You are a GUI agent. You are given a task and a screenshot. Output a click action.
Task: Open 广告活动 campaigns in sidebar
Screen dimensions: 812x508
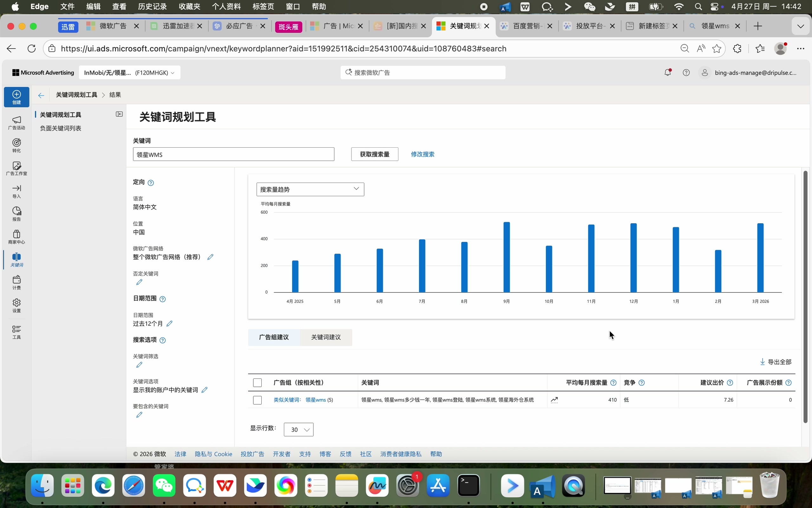[x=16, y=123]
